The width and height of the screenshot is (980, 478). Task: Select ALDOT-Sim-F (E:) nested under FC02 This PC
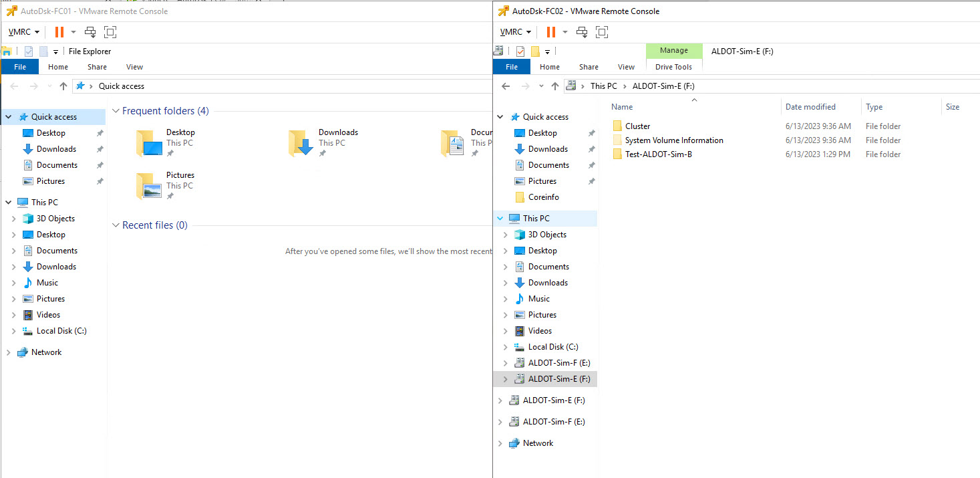click(x=559, y=363)
